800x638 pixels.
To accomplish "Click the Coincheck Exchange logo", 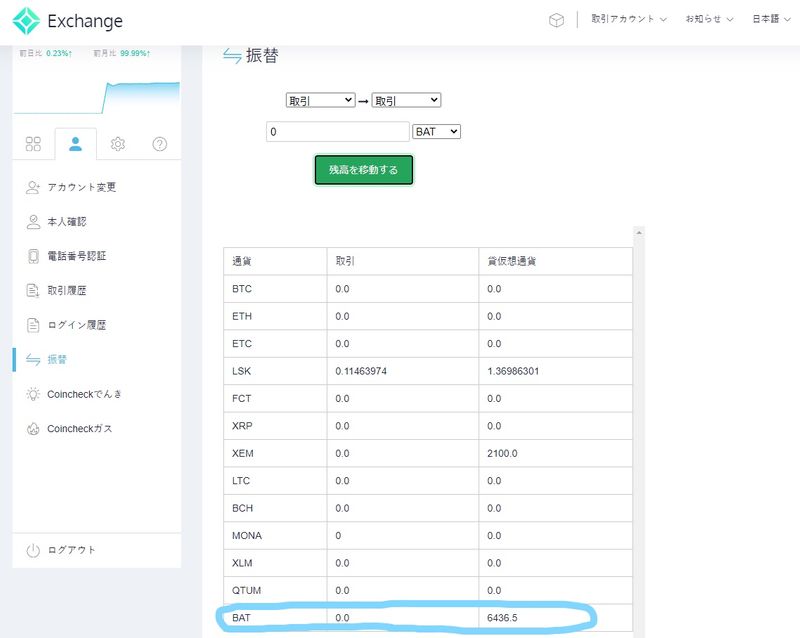I will pyautogui.click(x=68, y=20).
